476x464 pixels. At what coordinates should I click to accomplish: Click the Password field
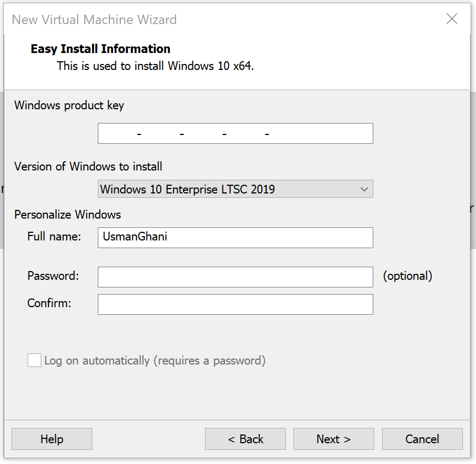pos(235,277)
